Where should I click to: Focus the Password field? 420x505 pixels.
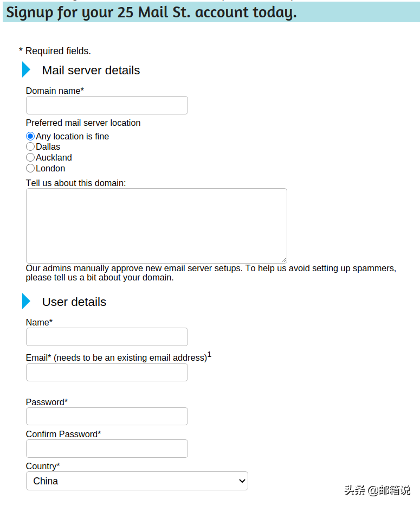tap(107, 417)
